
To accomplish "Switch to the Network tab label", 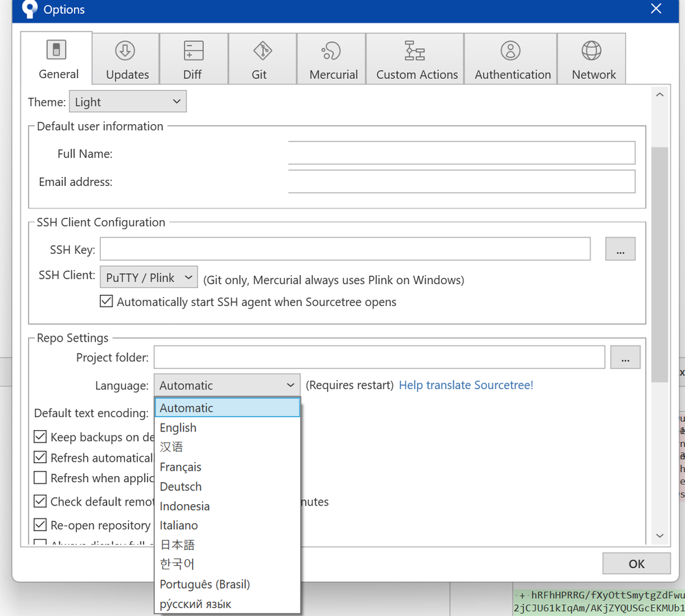I will pyautogui.click(x=594, y=75).
